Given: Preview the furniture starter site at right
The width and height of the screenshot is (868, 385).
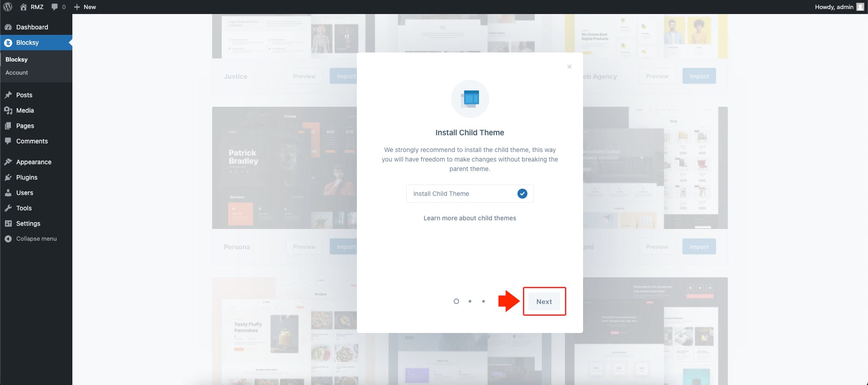Looking at the screenshot, I should click(x=657, y=247).
